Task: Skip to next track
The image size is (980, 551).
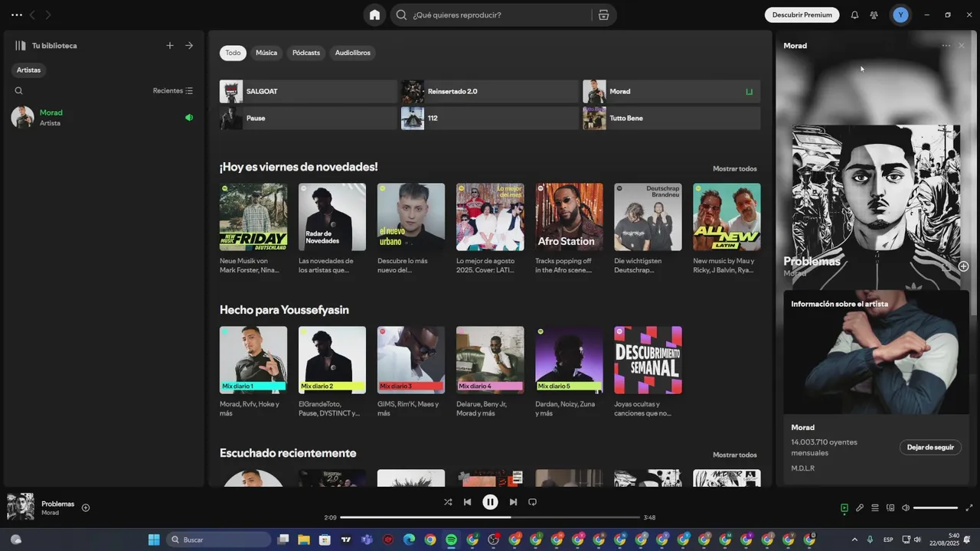Action: coord(513,502)
